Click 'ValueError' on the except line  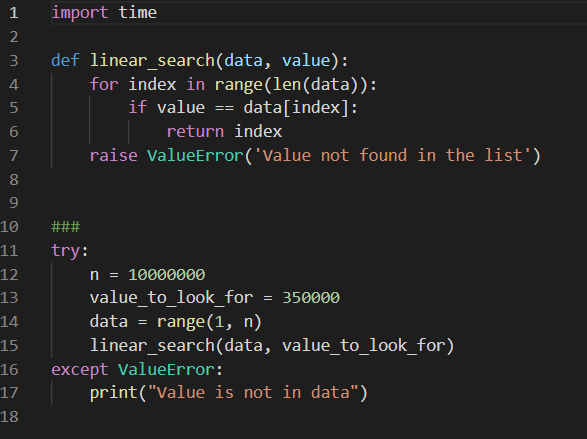tap(167, 370)
